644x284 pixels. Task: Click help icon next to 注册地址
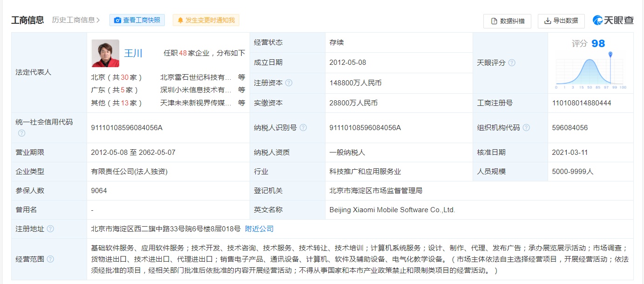pos(50,229)
